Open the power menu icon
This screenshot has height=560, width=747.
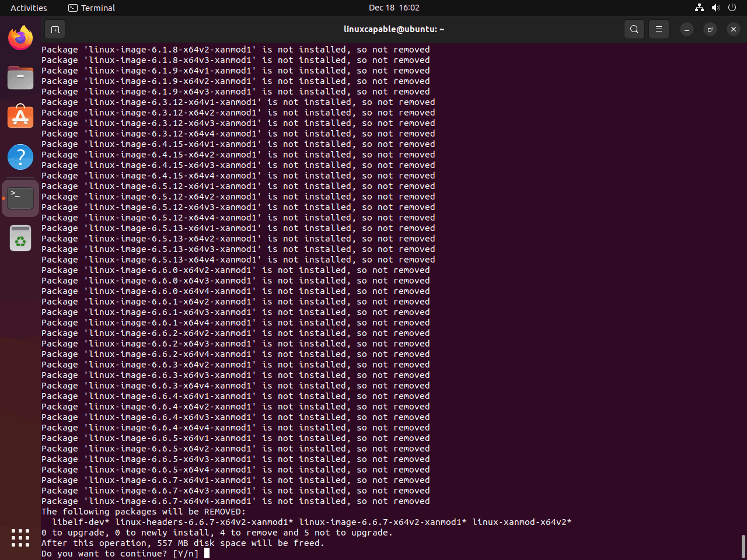click(x=732, y=8)
